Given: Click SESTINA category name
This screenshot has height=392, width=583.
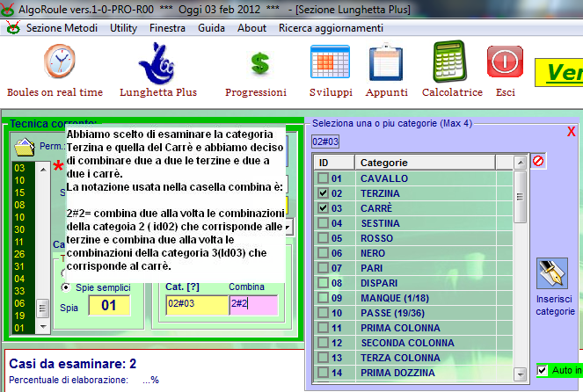Looking at the screenshot, I should pyautogui.click(x=380, y=223).
